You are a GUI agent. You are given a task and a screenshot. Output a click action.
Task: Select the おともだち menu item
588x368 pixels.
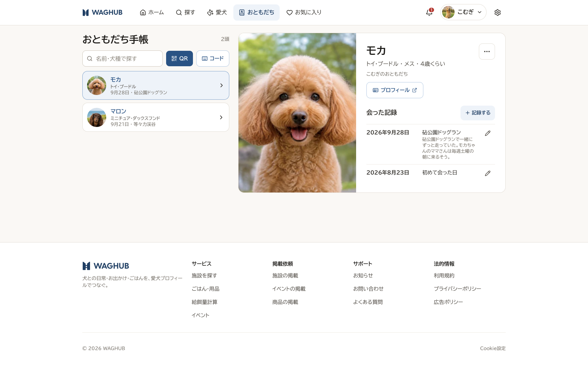pyautogui.click(x=257, y=13)
